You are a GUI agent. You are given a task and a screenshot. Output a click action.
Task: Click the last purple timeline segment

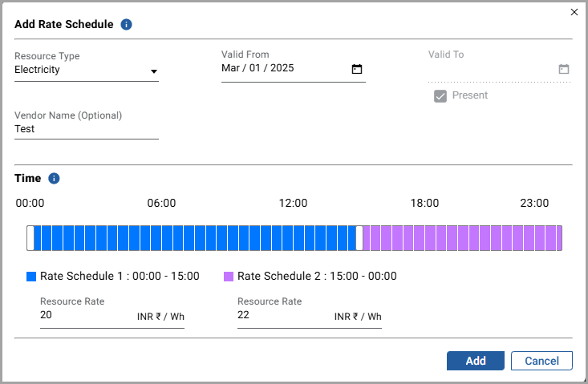(558, 238)
